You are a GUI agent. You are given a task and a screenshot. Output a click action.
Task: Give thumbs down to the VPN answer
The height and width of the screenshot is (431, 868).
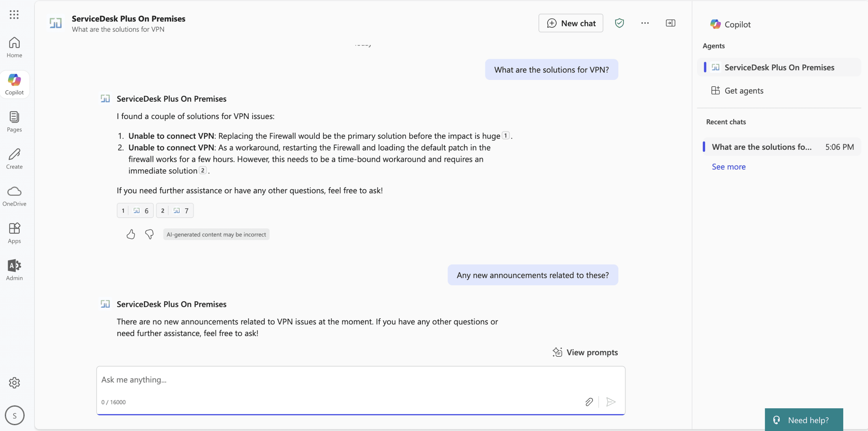pyautogui.click(x=149, y=234)
